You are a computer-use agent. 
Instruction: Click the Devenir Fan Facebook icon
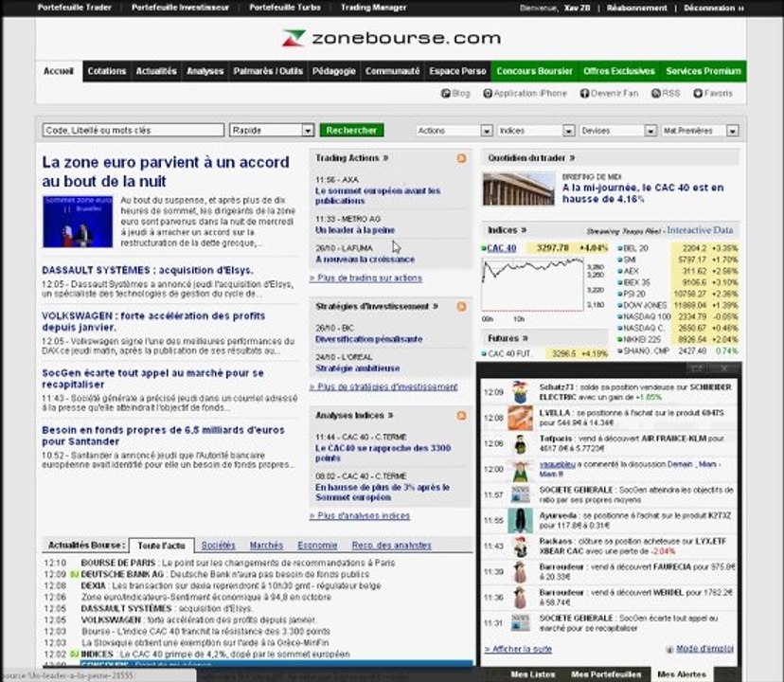point(584,94)
